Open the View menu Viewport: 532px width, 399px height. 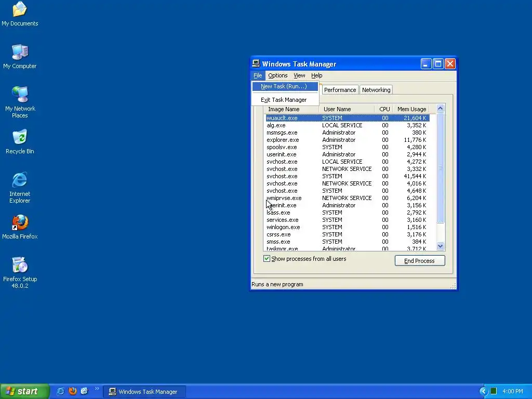coord(299,75)
